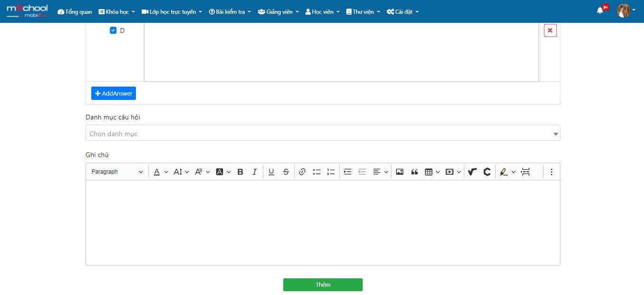Decrease indent in the note editor

[362, 172]
